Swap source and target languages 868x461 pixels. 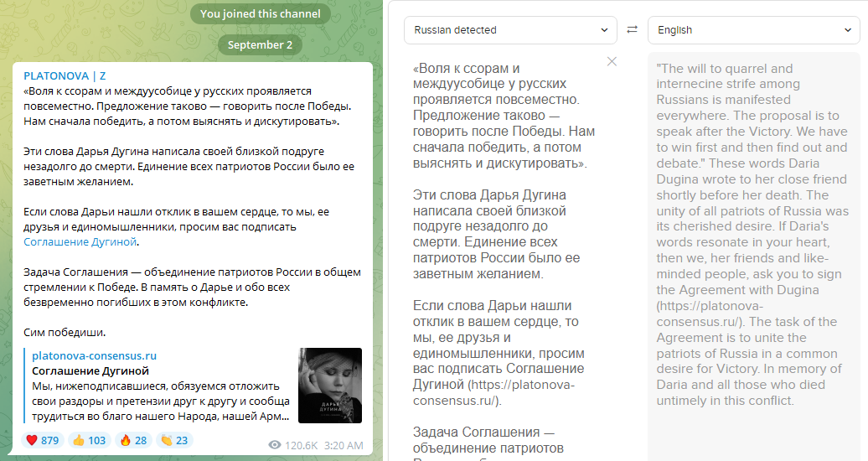point(633,30)
